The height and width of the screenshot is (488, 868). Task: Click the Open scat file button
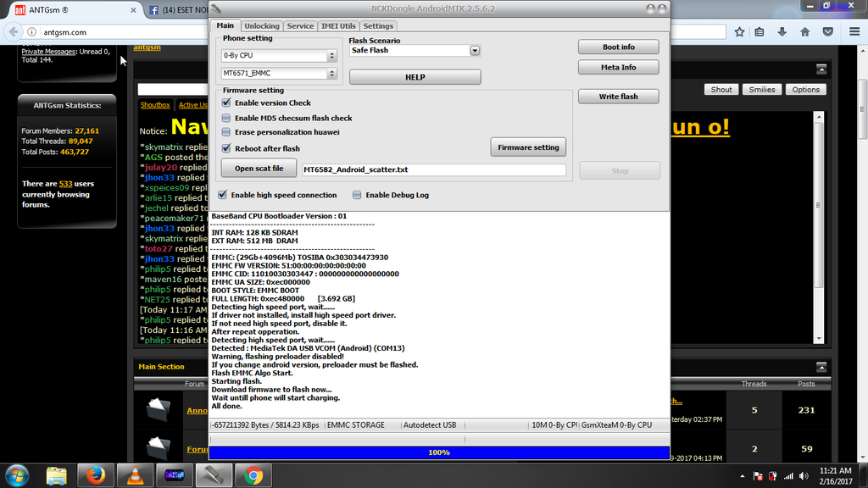coord(259,169)
